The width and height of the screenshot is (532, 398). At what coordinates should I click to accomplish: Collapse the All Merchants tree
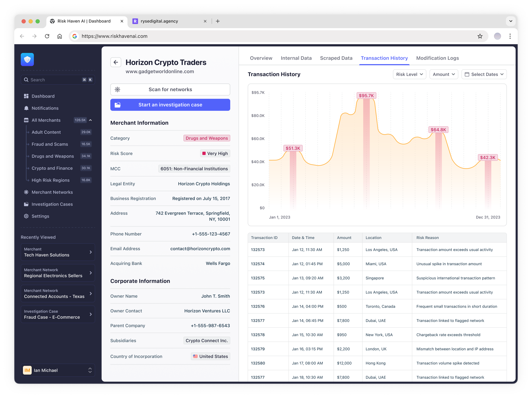(x=90, y=120)
